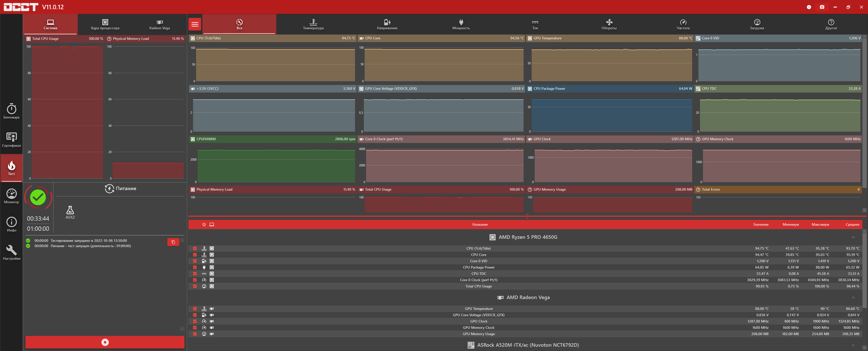Stop the running test button
Image resolution: width=868 pixels, height=351 pixels.
tap(105, 342)
